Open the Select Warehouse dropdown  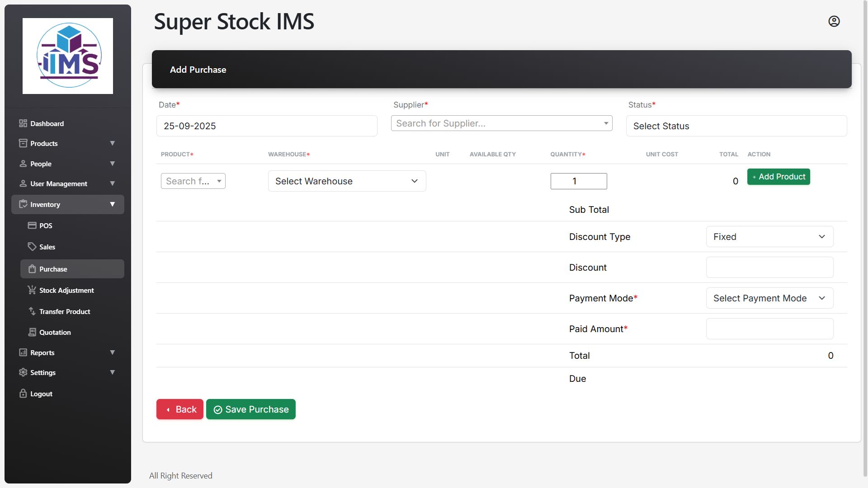coord(347,181)
